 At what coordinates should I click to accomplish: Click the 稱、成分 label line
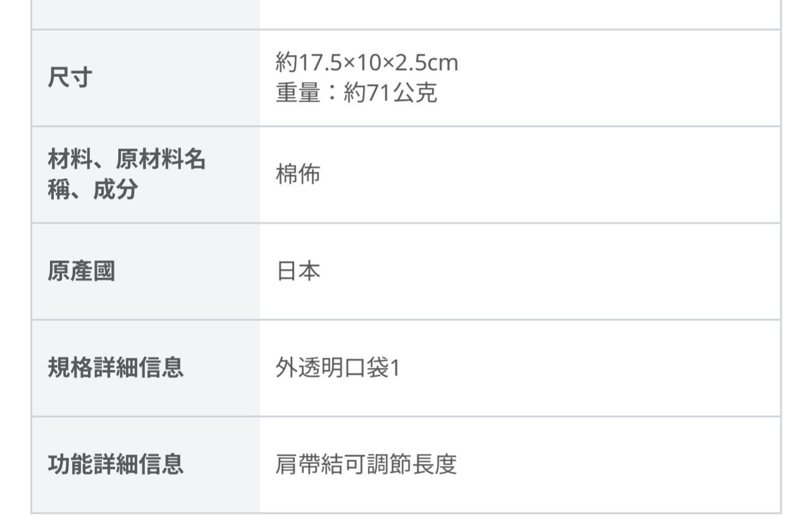(93, 190)
